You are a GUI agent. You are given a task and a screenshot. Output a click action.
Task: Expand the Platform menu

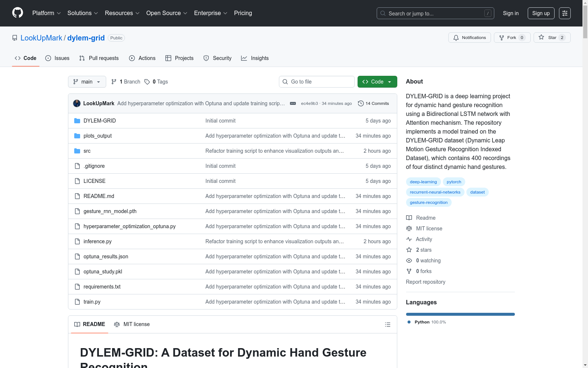pyautogui.click(x=47, y=13)
